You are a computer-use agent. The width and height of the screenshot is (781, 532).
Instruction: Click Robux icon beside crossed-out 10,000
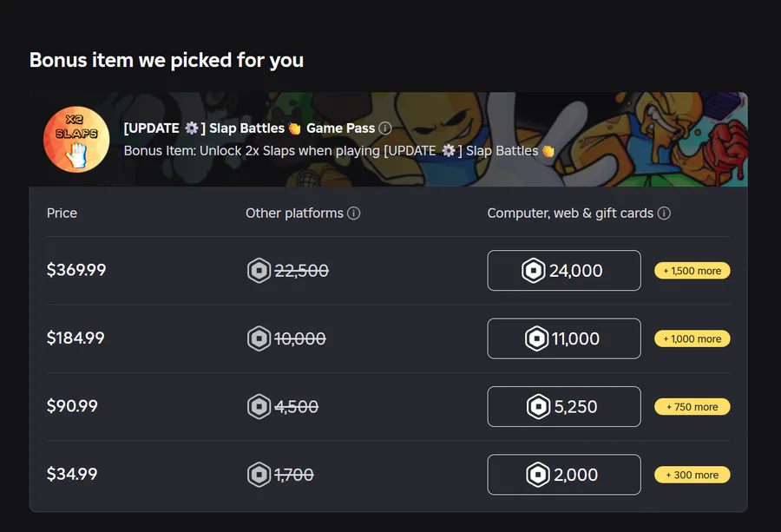(259, 338)
